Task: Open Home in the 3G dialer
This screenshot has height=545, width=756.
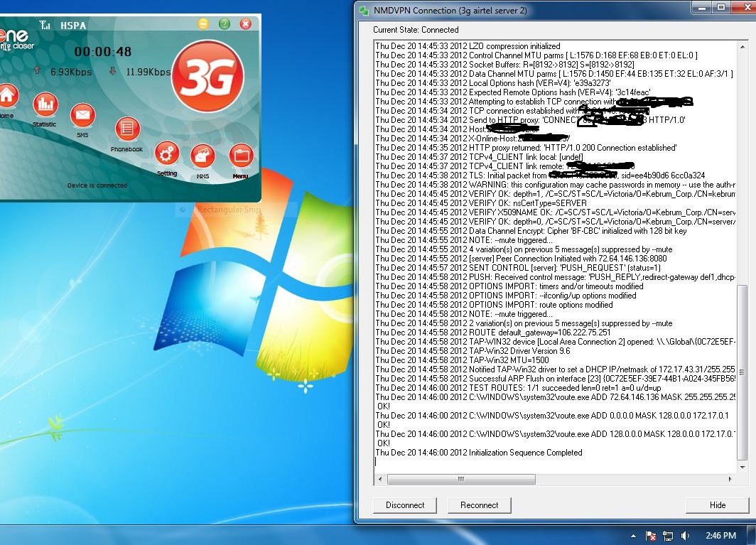Action: pos(8,95)
